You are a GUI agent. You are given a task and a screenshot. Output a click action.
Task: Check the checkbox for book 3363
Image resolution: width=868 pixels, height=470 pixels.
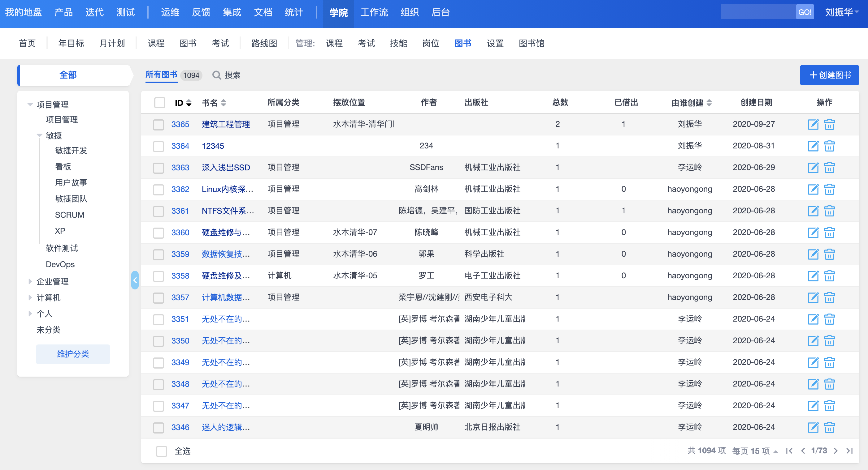(x=158, y=168)
